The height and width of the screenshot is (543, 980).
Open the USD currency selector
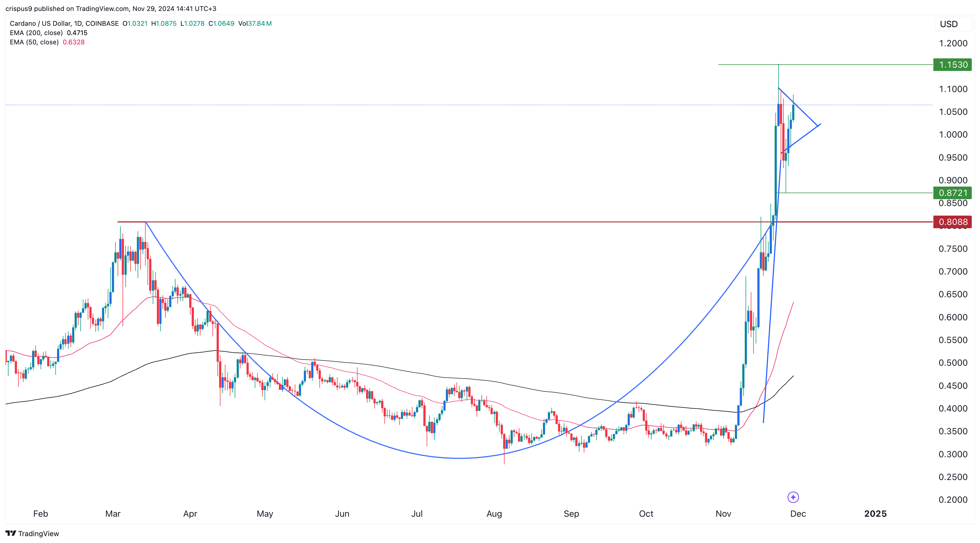(x=953, y=24)
